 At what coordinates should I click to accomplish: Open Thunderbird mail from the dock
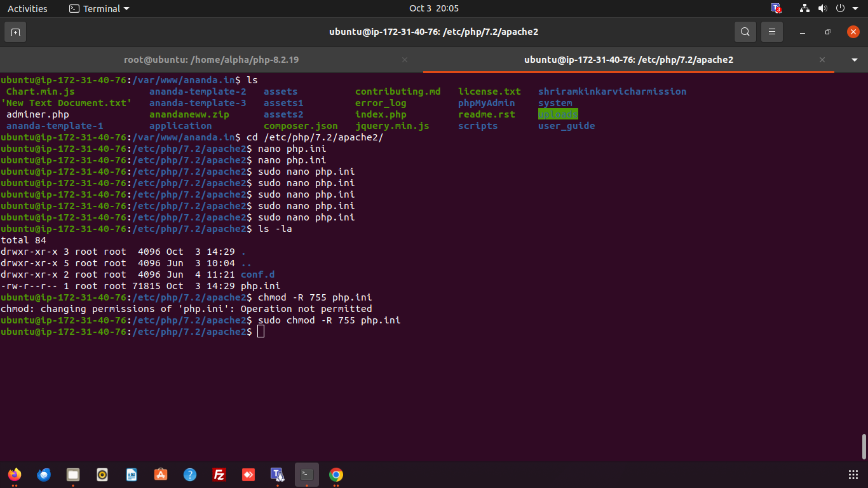pos(44,475)
